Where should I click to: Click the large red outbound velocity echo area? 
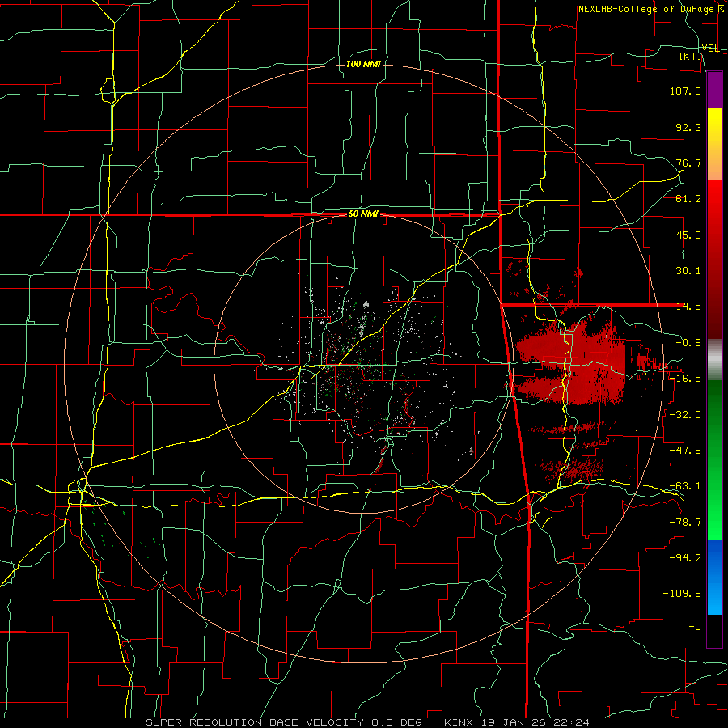click(x=573, y=362)
